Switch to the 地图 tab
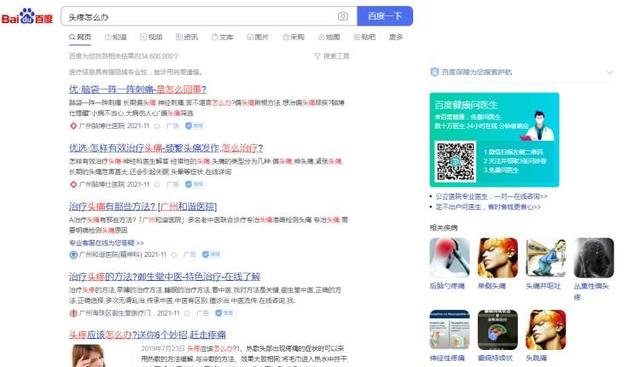This screenshot has width=640, height=367. point(329,37)
